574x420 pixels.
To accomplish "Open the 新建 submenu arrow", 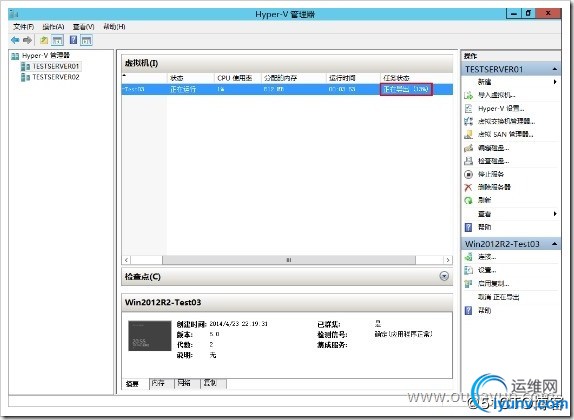I will (x=555, y=82).
